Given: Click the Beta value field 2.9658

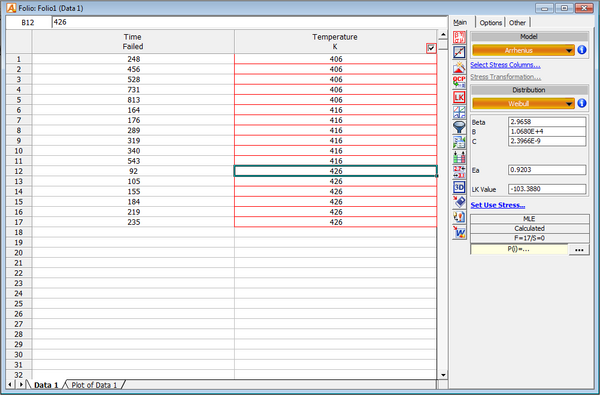Looking at the screenshot, I should click(547, 122).
